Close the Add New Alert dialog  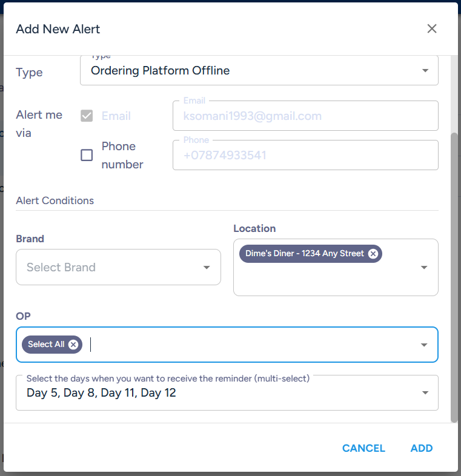click(x=431, y=29)
